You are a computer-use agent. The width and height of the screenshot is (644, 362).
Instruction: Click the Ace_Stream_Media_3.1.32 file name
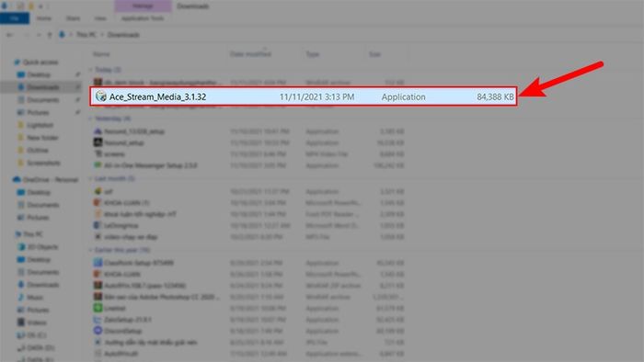click(x=157, y=96)
